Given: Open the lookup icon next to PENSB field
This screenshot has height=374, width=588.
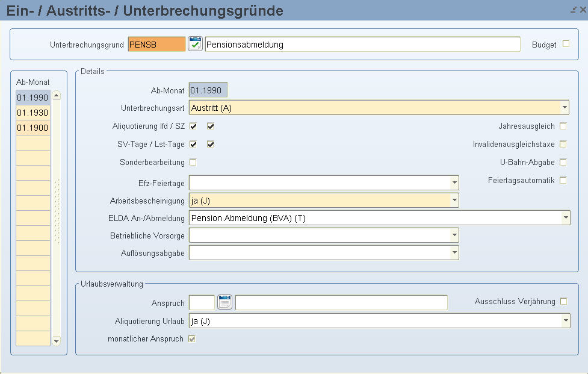Looking at the screenshot, I should point(195,44).
